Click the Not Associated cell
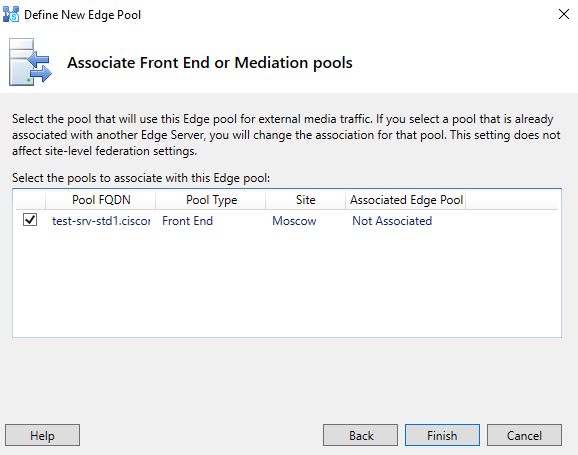 392,221
